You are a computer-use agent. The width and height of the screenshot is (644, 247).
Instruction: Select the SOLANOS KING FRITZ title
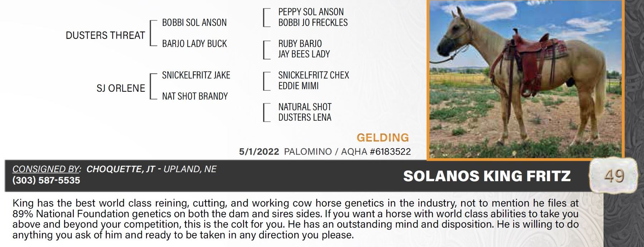tap(487, 176)
